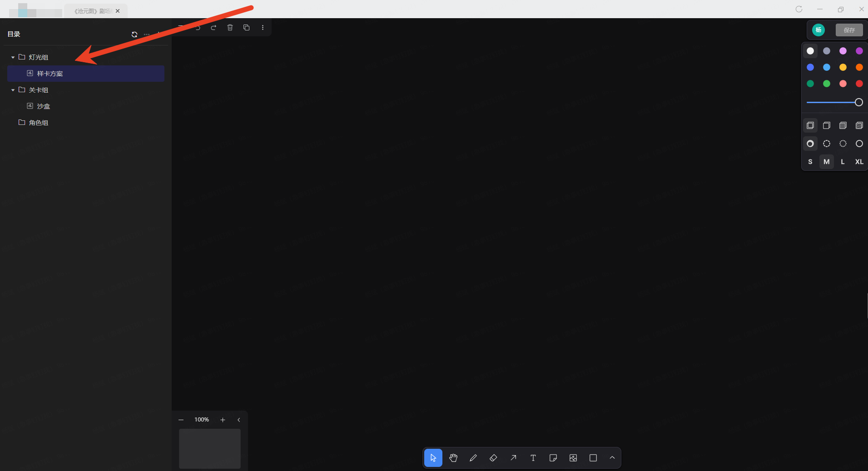Open the directory more-options ellipsis
868x471 pixels.
[147, 35]
